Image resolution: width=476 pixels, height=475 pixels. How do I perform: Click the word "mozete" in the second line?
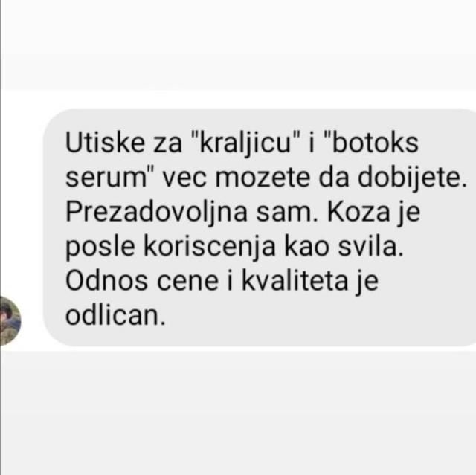pos(263,178)
